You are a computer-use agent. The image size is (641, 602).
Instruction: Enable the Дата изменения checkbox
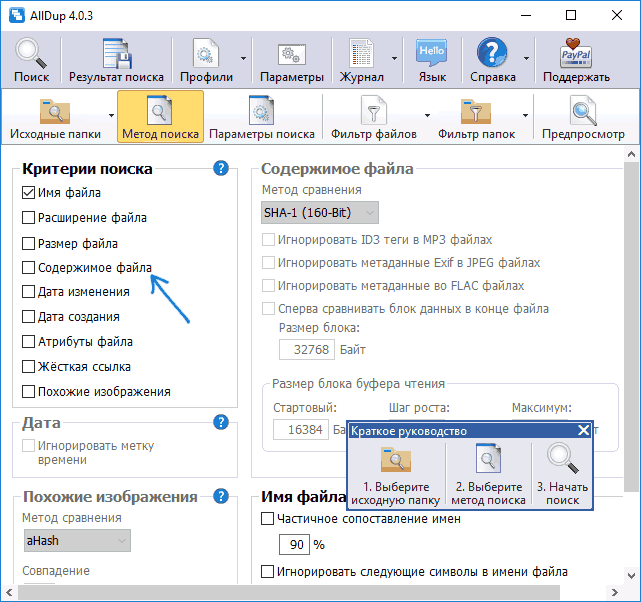pos(28,292)
